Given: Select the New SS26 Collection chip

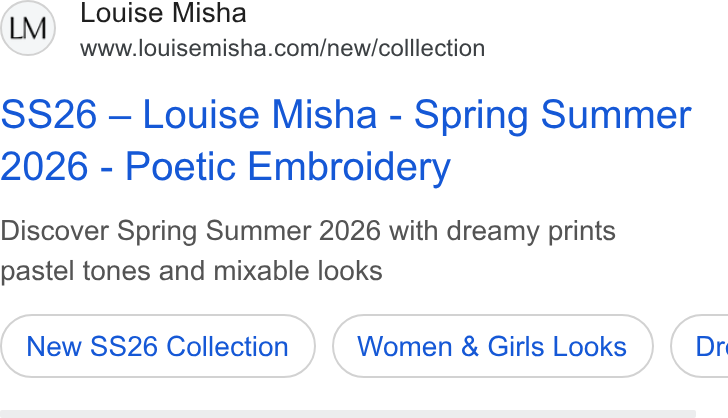Looking at the screenshot, I should pyautogui.click(x=158, y=346).
